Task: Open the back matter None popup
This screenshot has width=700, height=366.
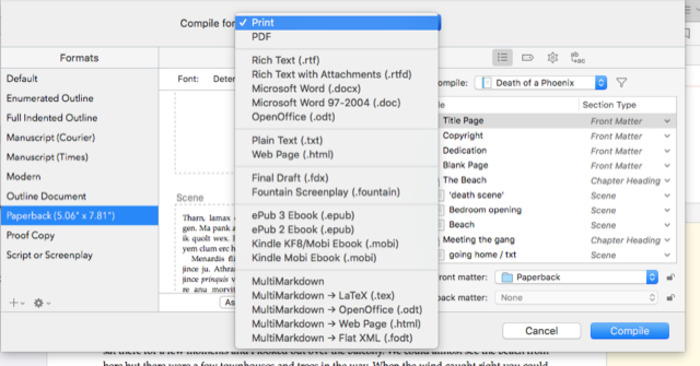Action: [x=576, y=298]
